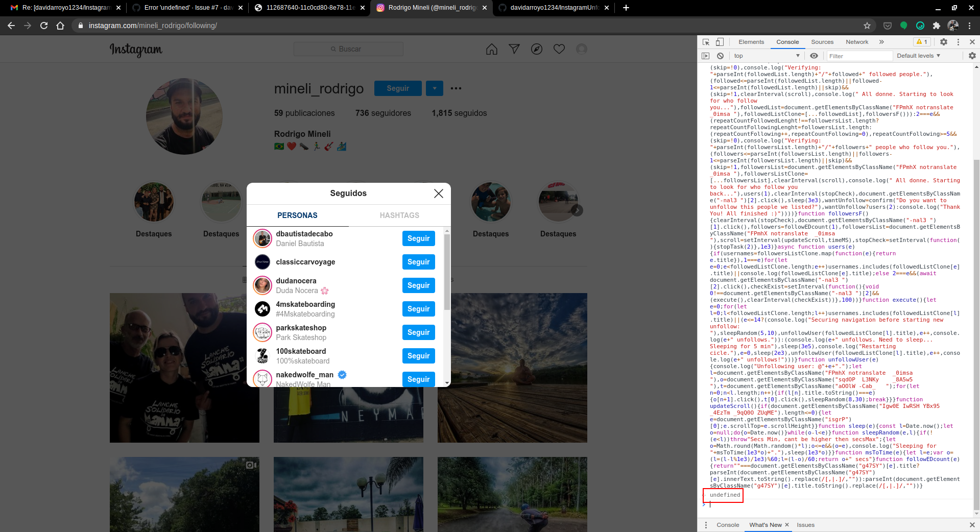The image size is (980, 532).
Task: Open the Default levels dropdown
Action: (x=918, y=56)
